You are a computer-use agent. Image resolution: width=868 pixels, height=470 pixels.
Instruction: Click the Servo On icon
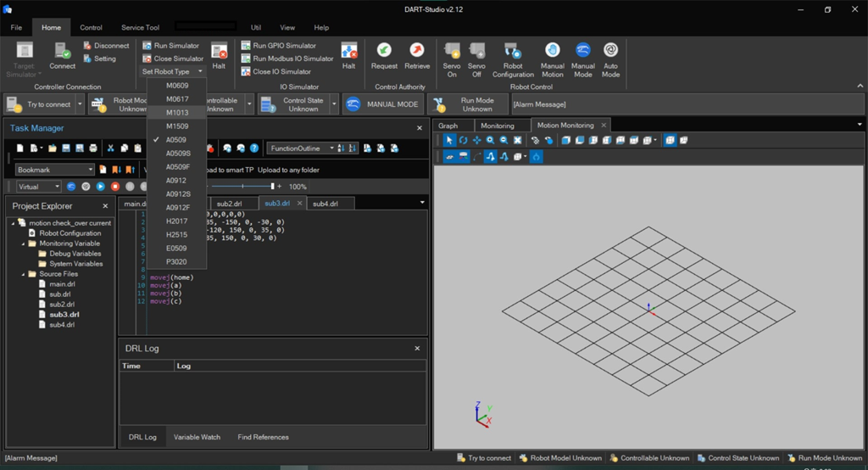pyautogui.click(x=452, y=50)
